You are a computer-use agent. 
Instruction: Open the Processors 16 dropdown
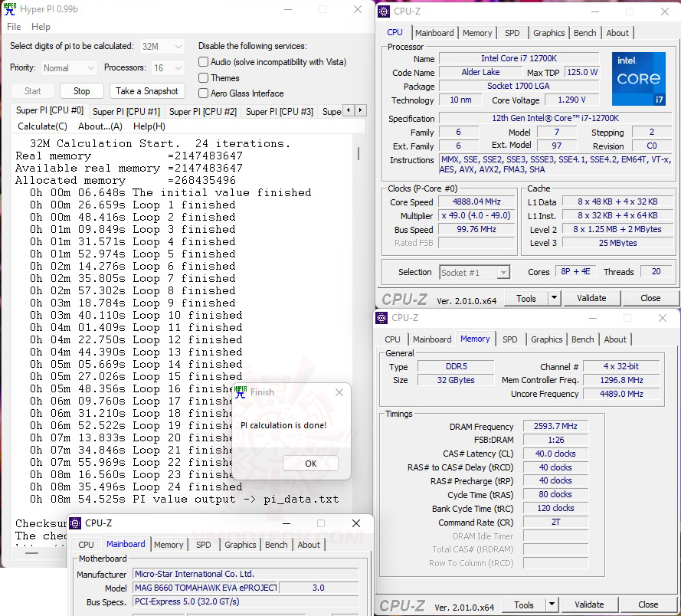tap(168, 67)
